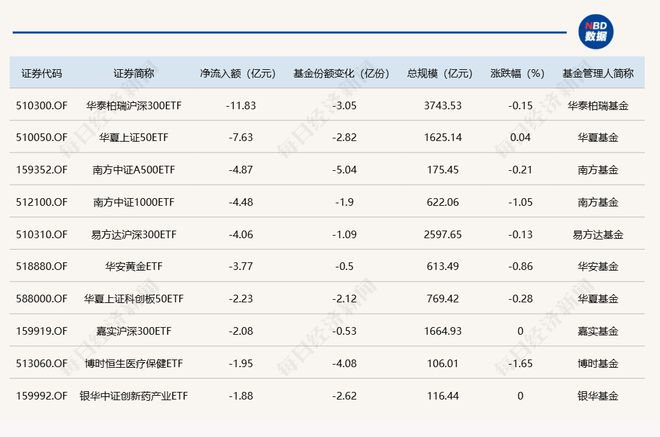660x437 pixels.
Task: Select total scale 175.45
Action: tap(443, 170)
